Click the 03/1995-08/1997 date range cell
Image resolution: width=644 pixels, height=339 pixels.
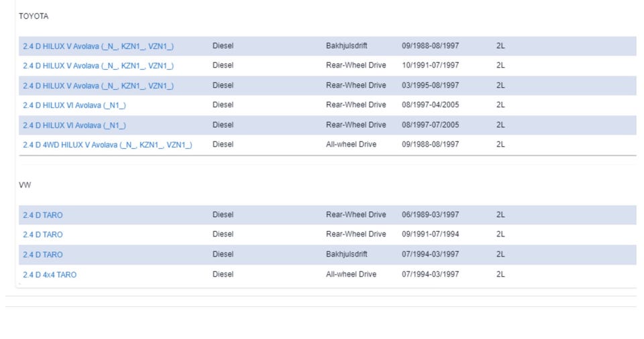coord(430,85)
